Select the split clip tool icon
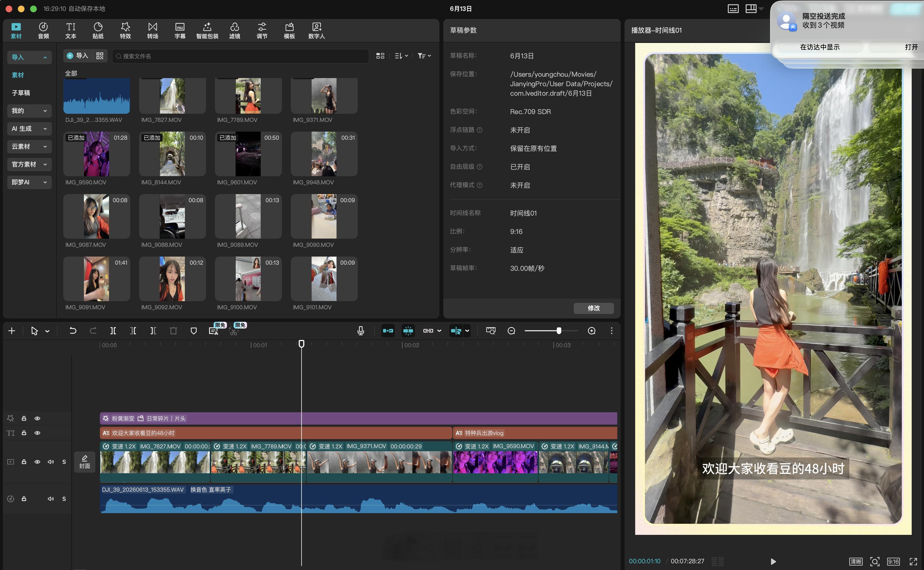Viewport: 924px width, 570px height. [x=113, y=331]
